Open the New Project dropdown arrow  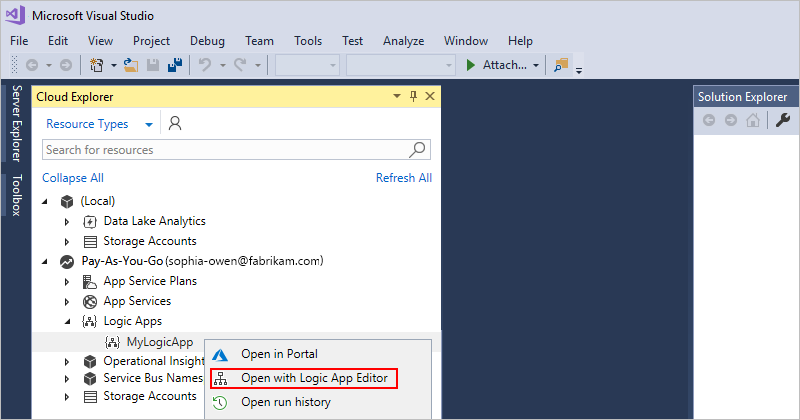click(113, 65)
